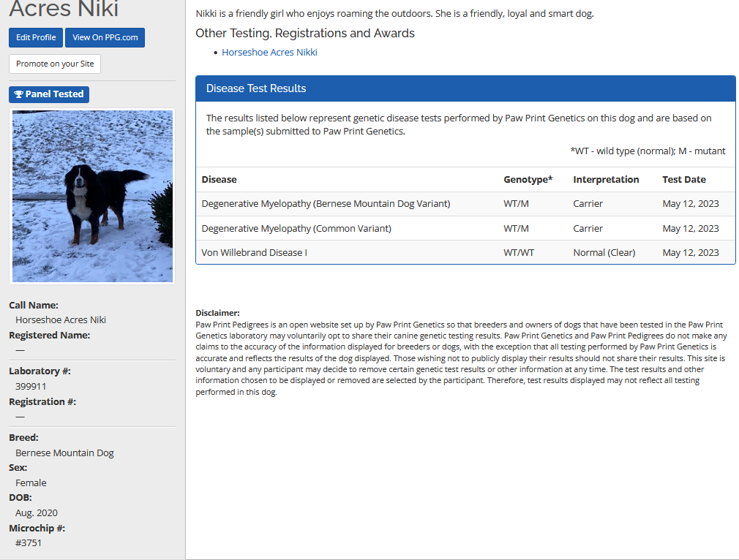The height and width of the screenshot is (560, 739).
Task: Click the Disclaimer heading
Action: click(x=217, y=313)
